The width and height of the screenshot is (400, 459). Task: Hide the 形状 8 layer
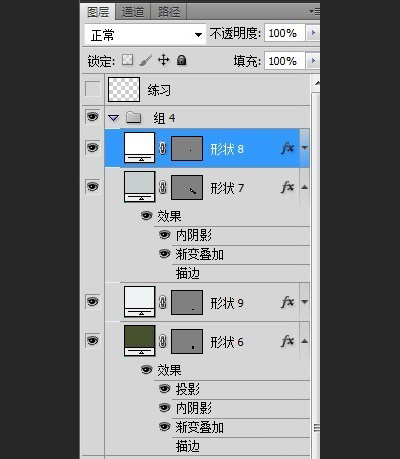pyautogui.click(x=92, y=147)
